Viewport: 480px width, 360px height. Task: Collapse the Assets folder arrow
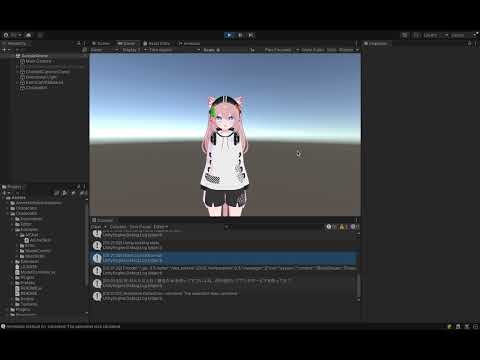click(x=4, y=198)
